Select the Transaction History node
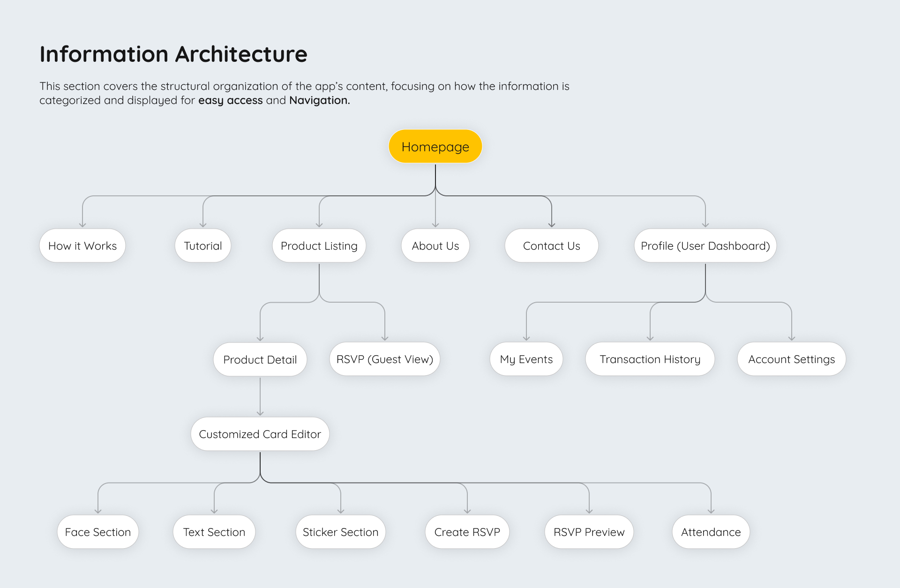 click(x=650, y=359)
